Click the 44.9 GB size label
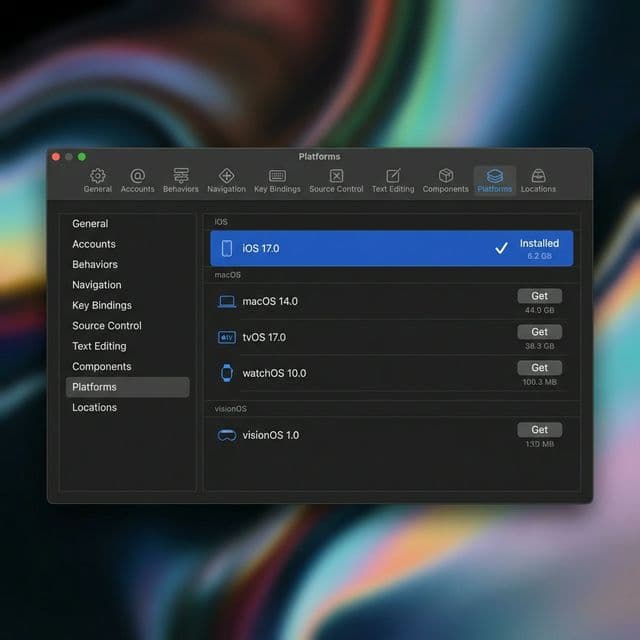 tap(540, 310)
